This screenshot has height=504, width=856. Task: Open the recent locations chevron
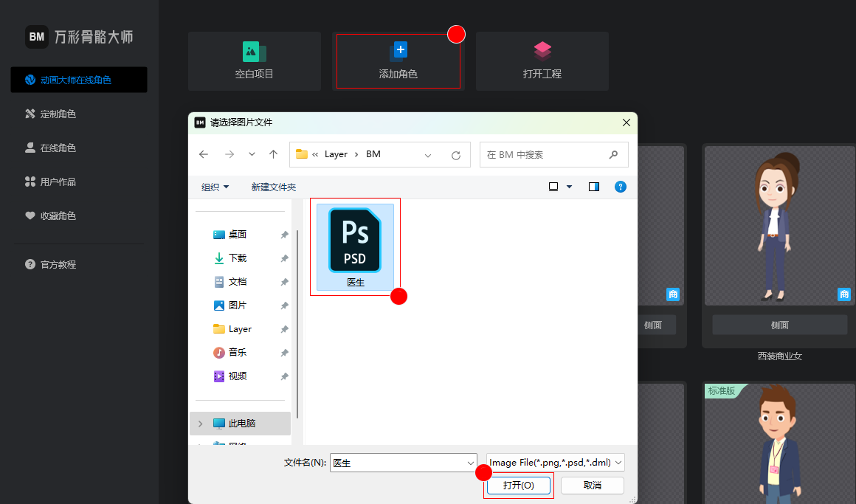point(252,154)
